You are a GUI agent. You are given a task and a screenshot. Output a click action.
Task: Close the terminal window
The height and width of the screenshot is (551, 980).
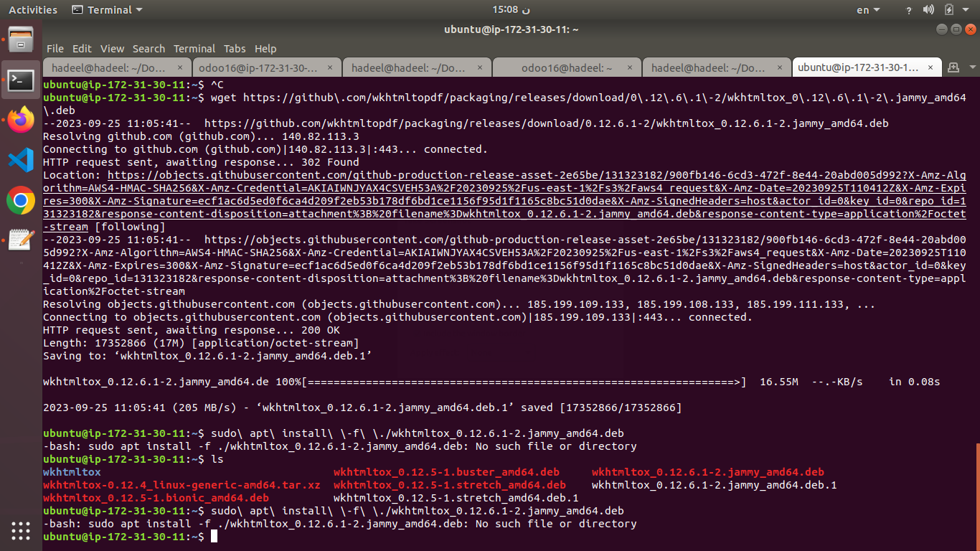coord(970,29)
